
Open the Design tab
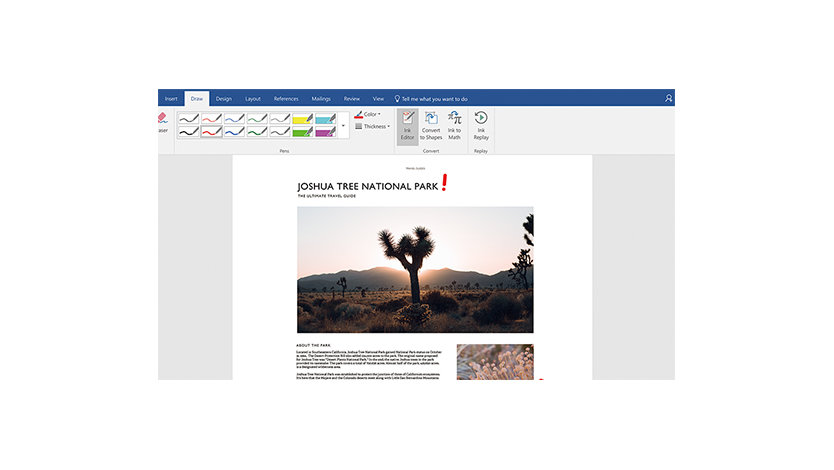[223, 99]
